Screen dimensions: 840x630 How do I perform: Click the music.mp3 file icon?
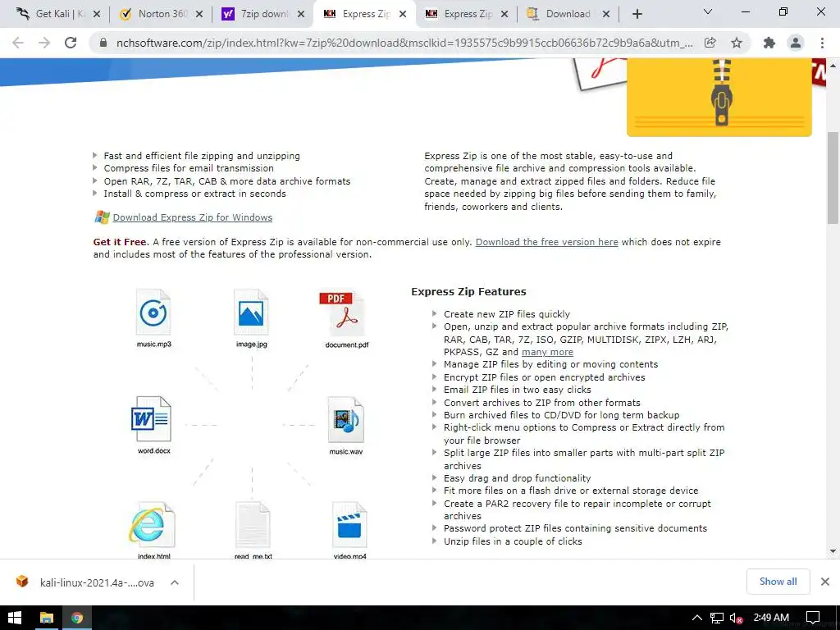[153, 313]
